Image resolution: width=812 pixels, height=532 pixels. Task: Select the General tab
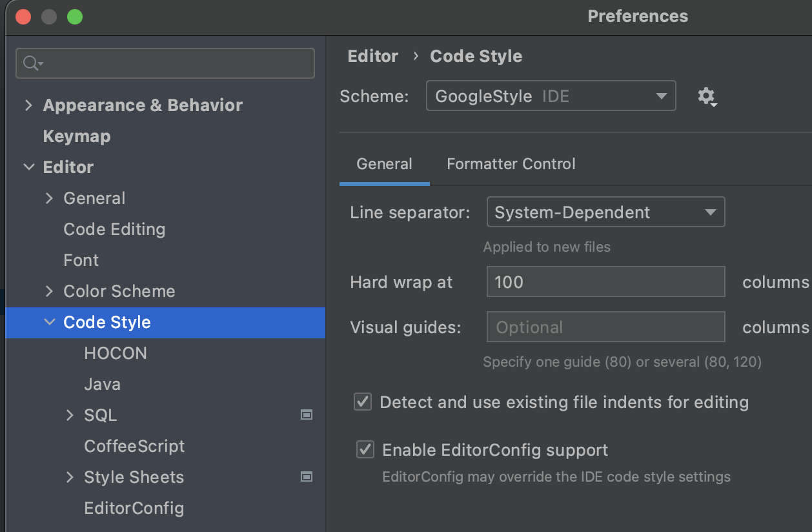(384, 164)
